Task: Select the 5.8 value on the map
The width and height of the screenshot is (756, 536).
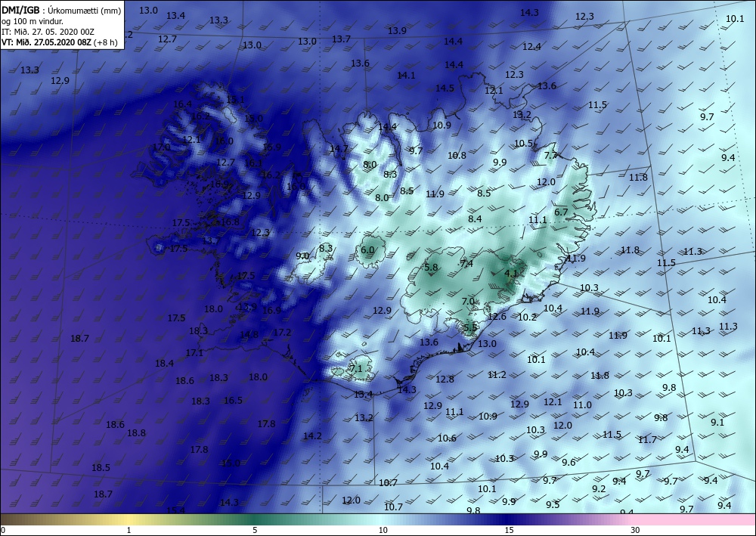Action: [x=431, y=267]
